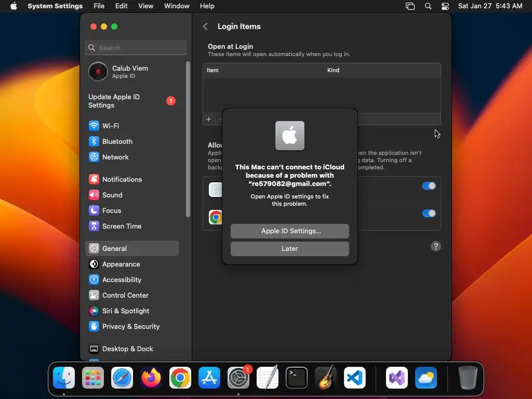Image resolution: width=532 pixels, height=399 pixels.
Task: Click the Apple logo in dialog
Action: [290, 136]
